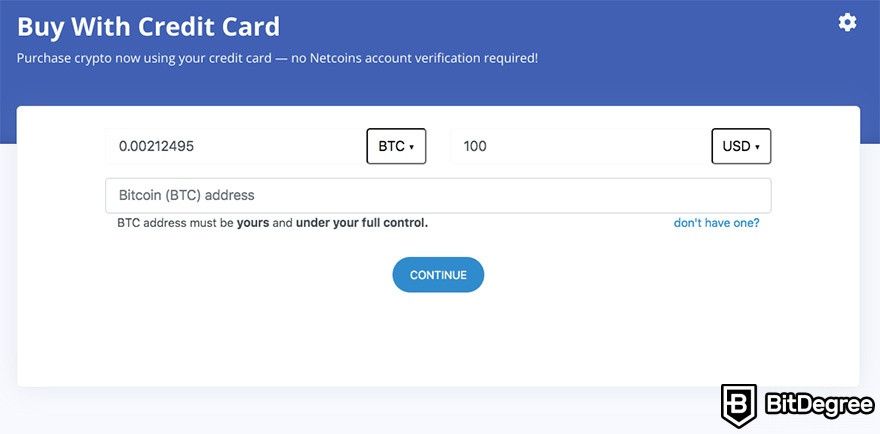The width and height of the screenshot is (880, 434).
Task: Click the small caret arrow beside USD
Action: click(757, 147)
